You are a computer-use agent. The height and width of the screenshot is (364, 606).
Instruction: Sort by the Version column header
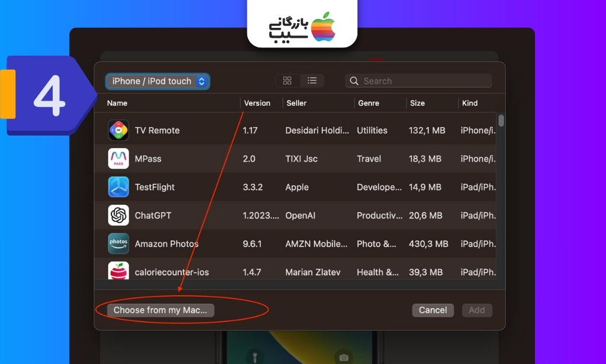click(257, 103)
